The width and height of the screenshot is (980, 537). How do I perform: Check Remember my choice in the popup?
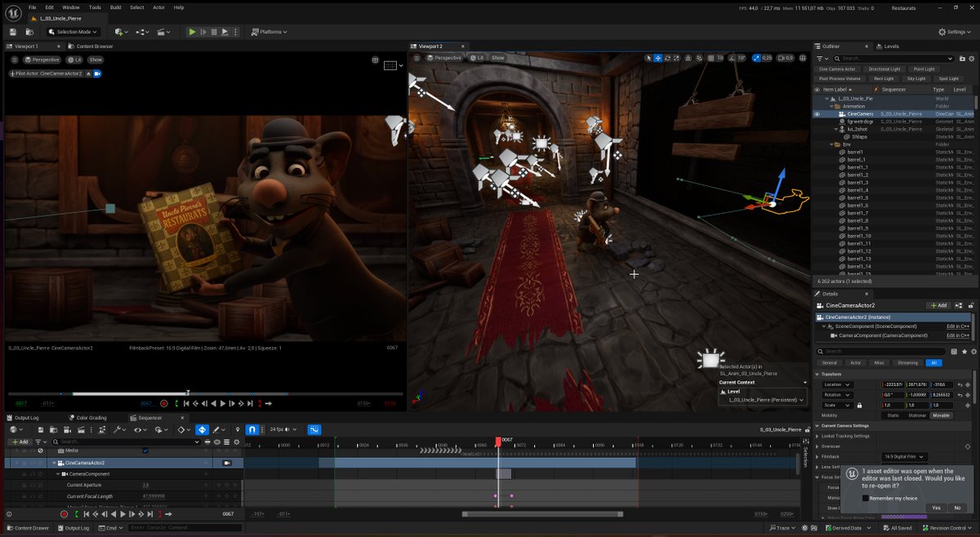coord(866,498)
